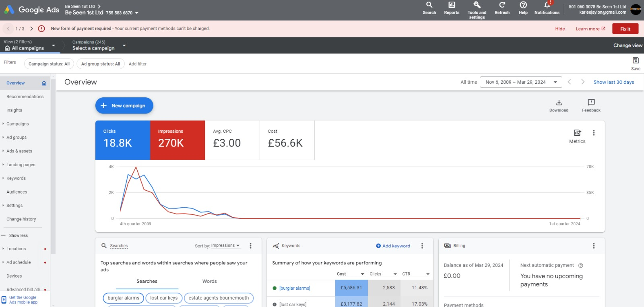This screenshot has height=307, width=644.
Task: Go to previous notification banner arrow
Action: coord(8,29)
